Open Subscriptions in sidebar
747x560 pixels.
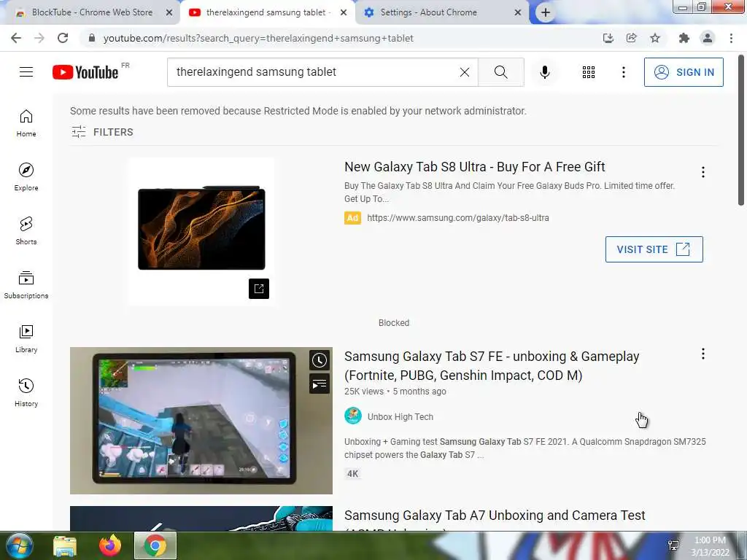[x=26, y=285]
